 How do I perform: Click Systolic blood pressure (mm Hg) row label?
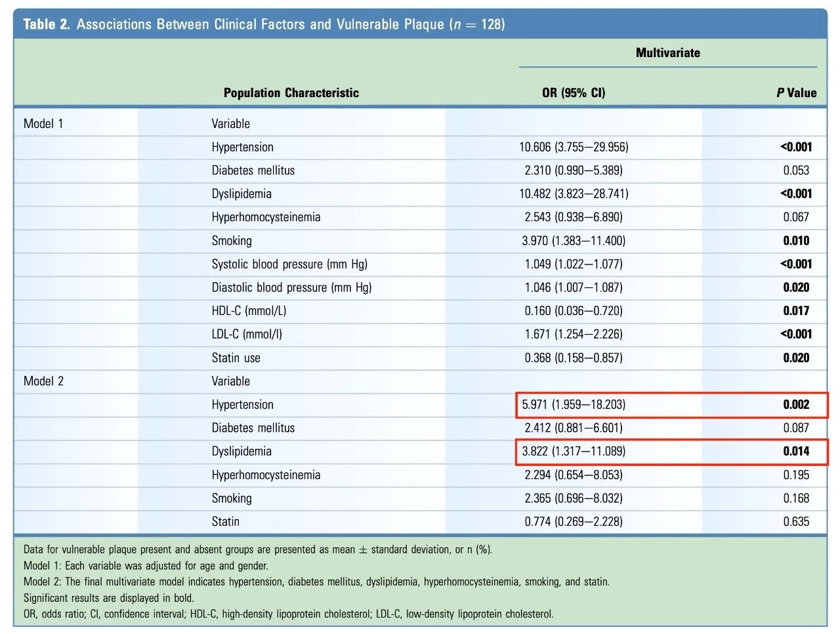[289, 264]
